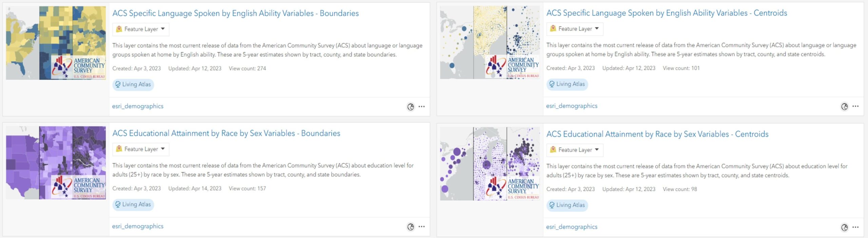Click globe sharing icon on Language Centroids card
This screenshot has height=238, width=868.
(x=844, y=107)
